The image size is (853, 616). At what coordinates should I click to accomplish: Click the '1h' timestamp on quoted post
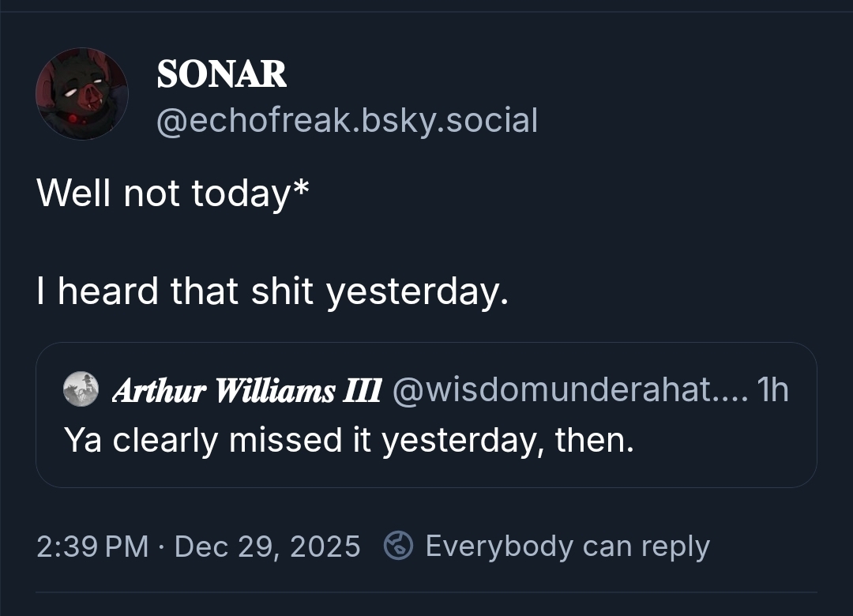[x=772, y=390]
